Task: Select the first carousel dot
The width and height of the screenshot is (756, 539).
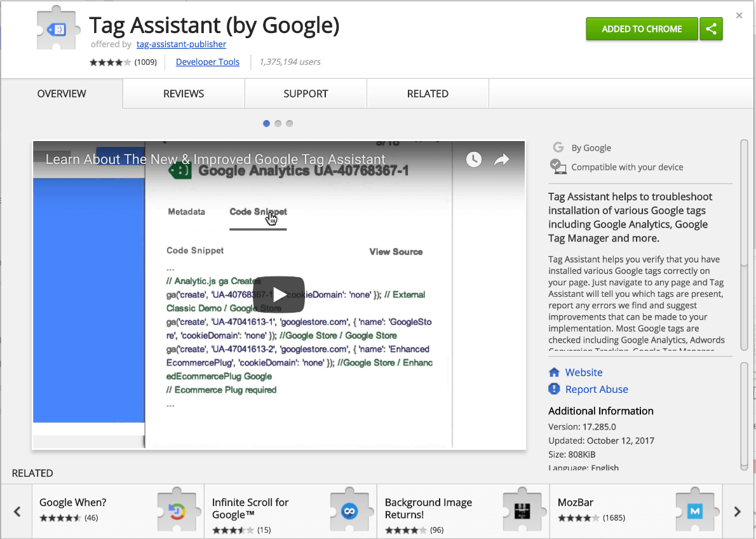Action: 266,123
